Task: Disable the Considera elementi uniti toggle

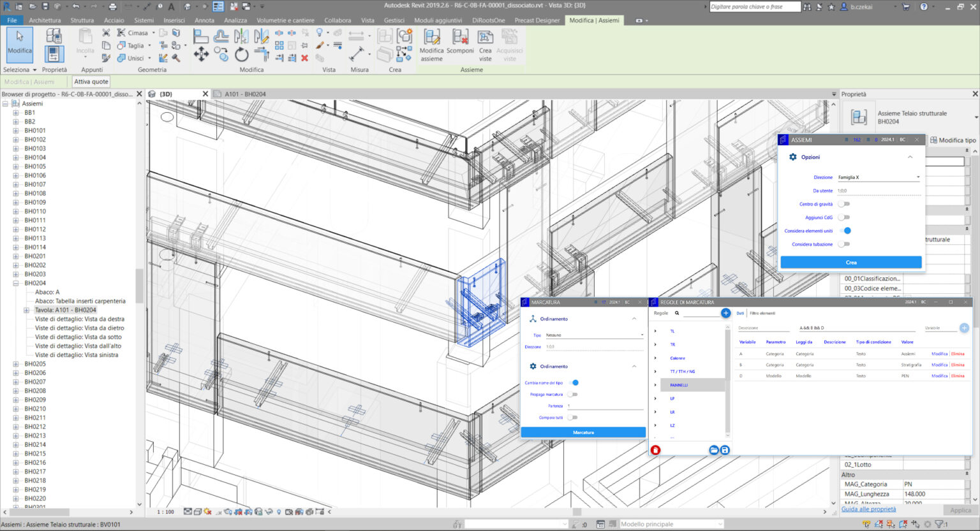Action: coord(847,230)
